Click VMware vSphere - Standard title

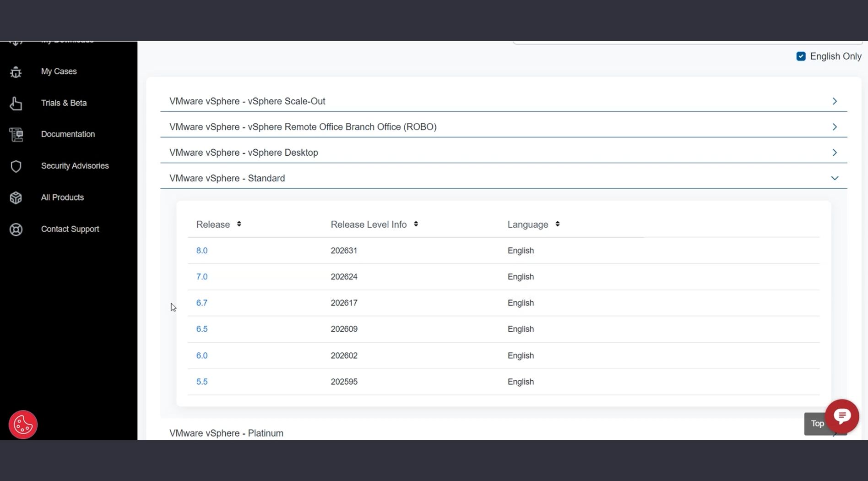227,178
